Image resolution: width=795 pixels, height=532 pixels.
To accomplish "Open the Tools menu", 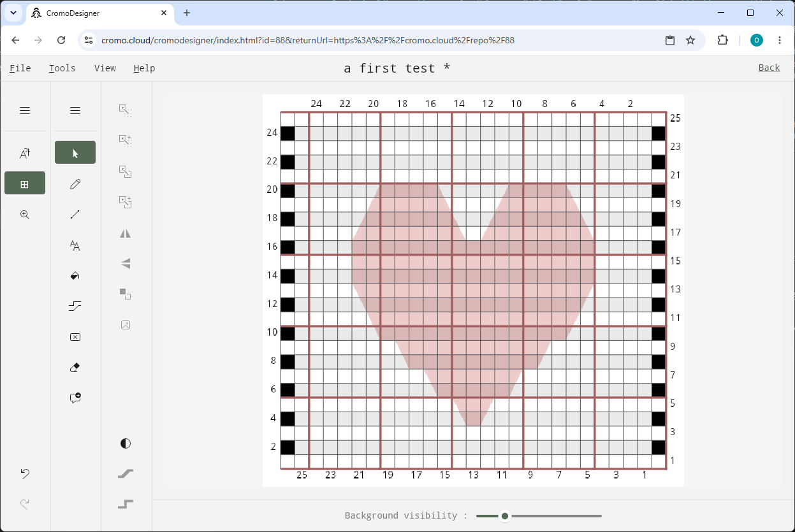I will [62, 68].
